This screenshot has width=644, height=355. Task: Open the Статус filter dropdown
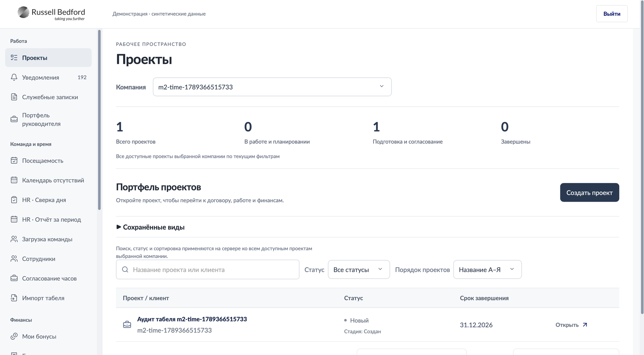pos(359,270)
